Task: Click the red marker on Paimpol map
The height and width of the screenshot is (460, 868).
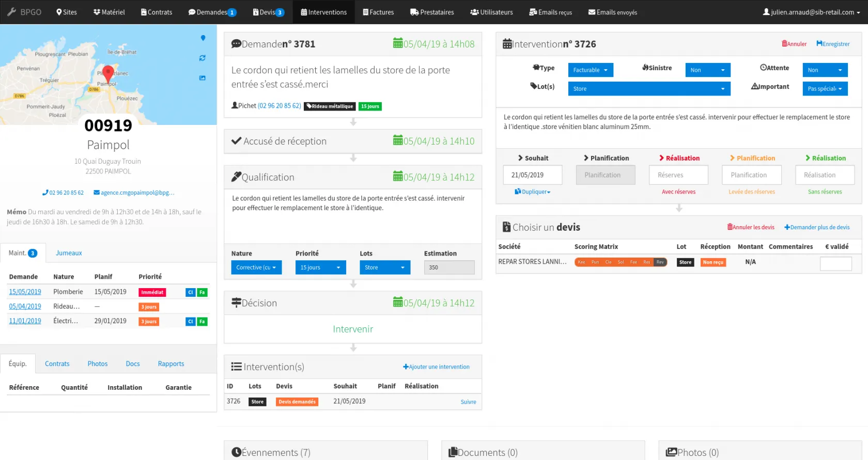Action: click(108, 73)
